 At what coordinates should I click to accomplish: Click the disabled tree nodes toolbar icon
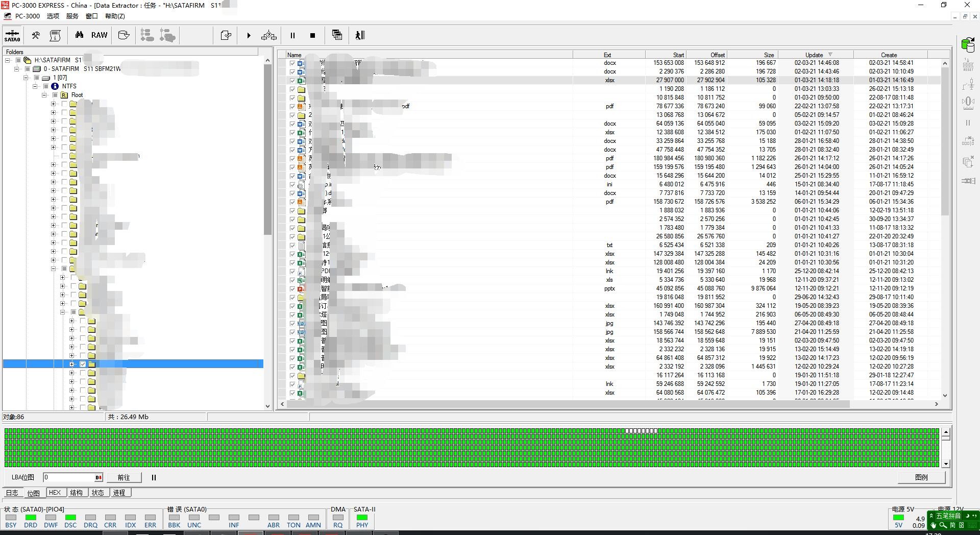(147, 35)
